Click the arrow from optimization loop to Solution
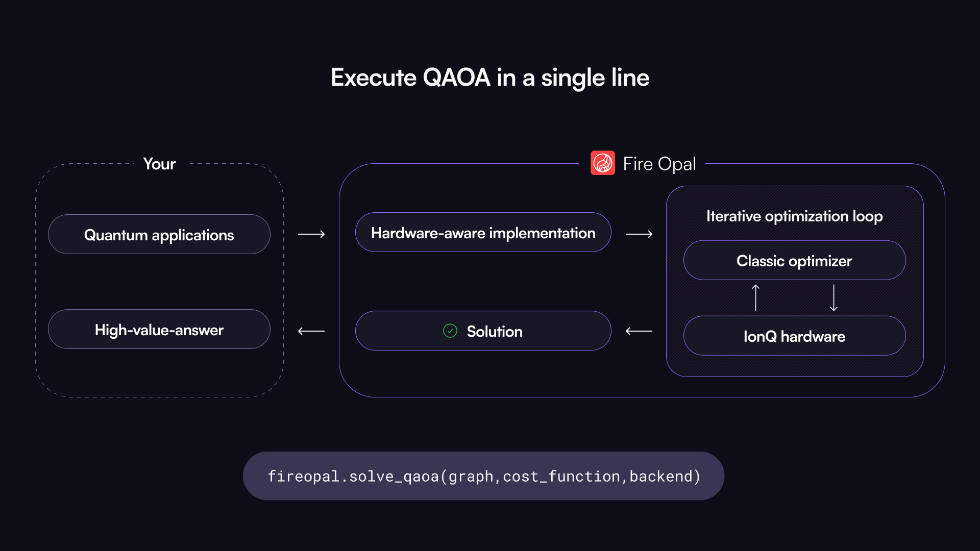Image resolution: width=980 pixels, height=551 pixels. click(639, 331)
